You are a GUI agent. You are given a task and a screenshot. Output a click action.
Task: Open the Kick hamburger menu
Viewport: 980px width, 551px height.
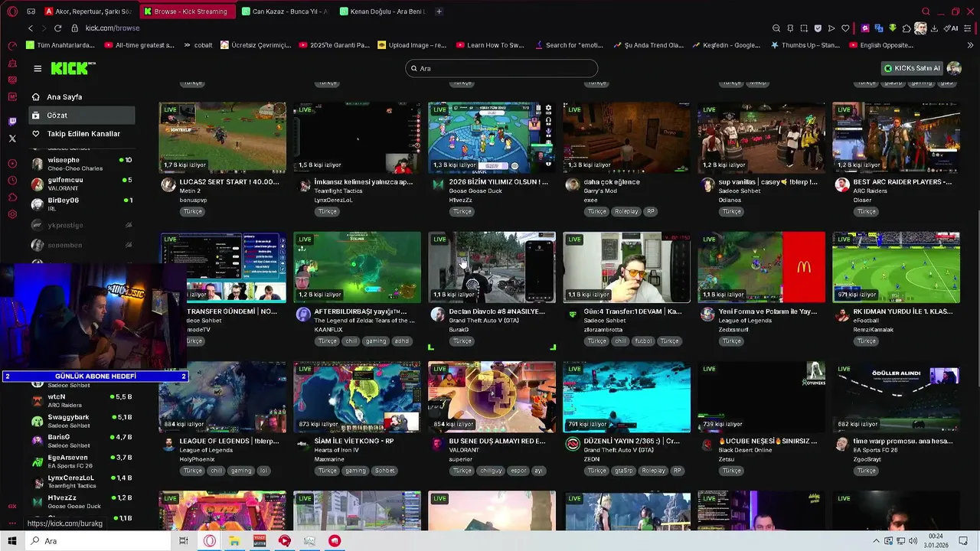38,68
